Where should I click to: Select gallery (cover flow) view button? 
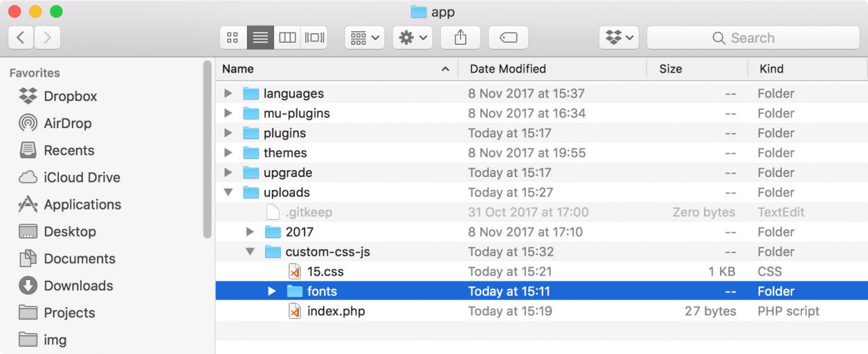315,38
